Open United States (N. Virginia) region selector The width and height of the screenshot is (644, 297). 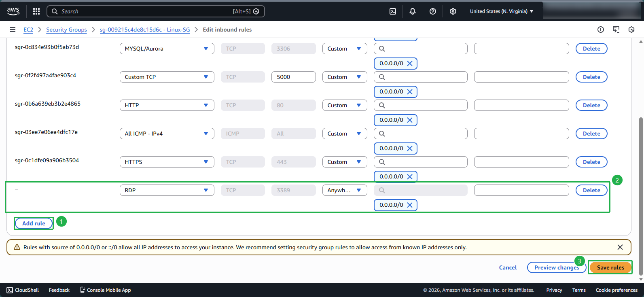(x=502, y=11)
